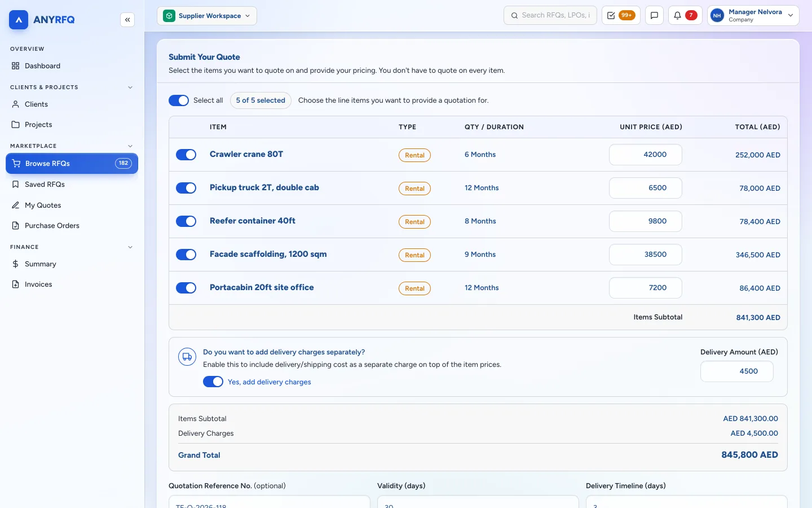
Task: Toggle off Crawler crane 80T item
Action: [186, 155]
